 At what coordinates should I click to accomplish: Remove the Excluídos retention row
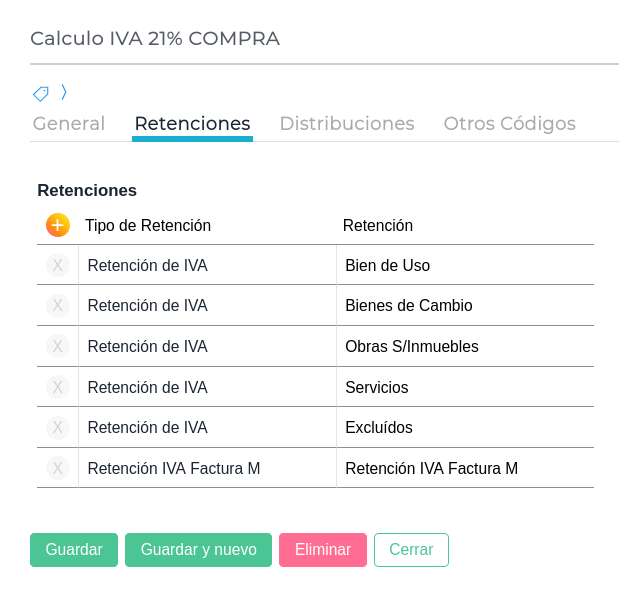pos(58,427)
